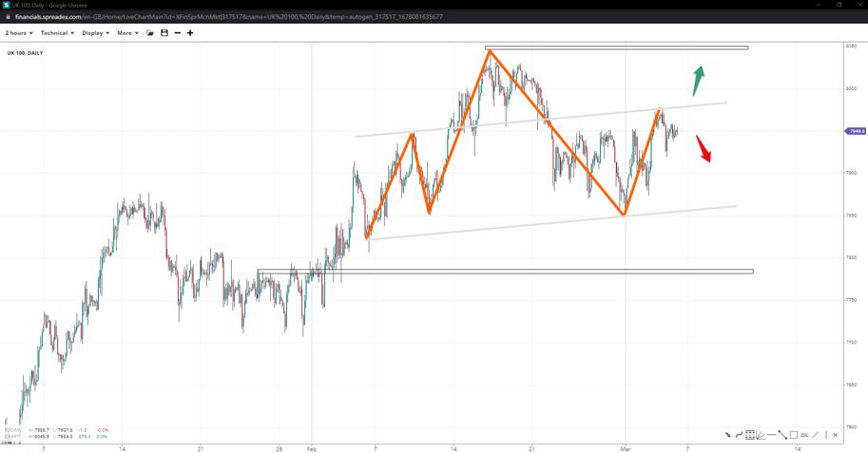This screenshot has height=453, width=868.
Task: Select the fan lines drawing tool
Action: tap(761, 435)
